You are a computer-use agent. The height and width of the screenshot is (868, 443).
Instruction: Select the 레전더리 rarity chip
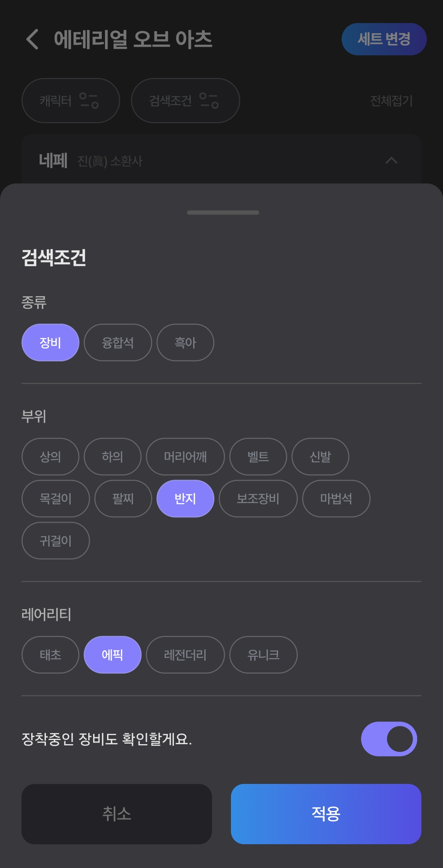(x=185, y=655)
